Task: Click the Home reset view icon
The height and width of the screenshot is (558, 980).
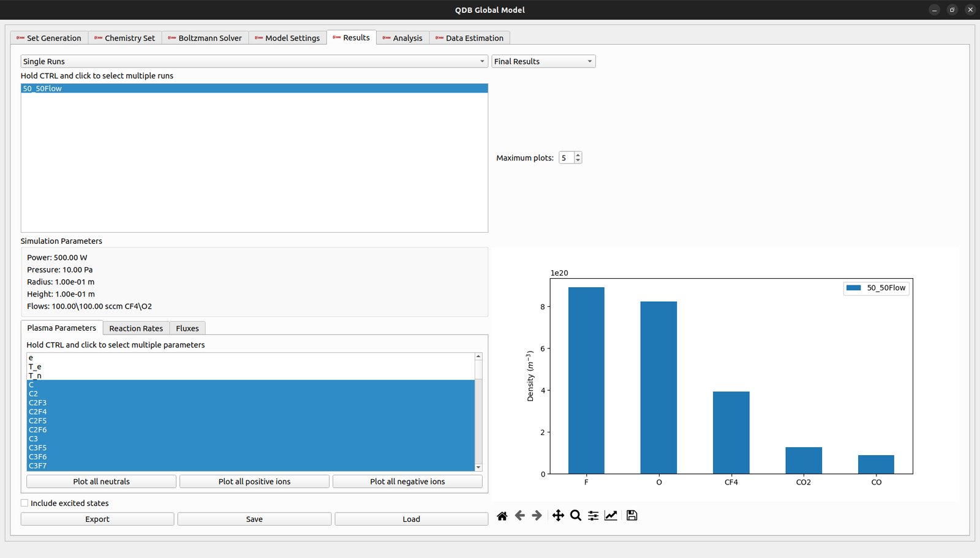Action: tap(502, 516)
